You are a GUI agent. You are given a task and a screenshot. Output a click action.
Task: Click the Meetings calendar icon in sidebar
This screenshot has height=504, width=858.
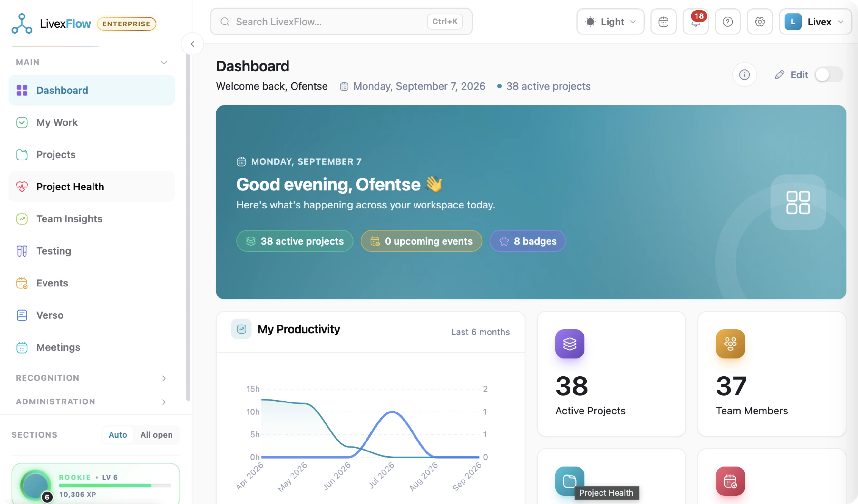[22, 347]
